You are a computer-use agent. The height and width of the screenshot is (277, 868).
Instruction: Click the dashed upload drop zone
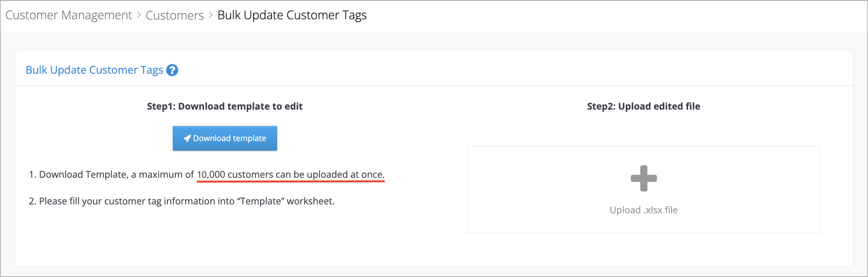pyautogui.click(x=644, y=190)
